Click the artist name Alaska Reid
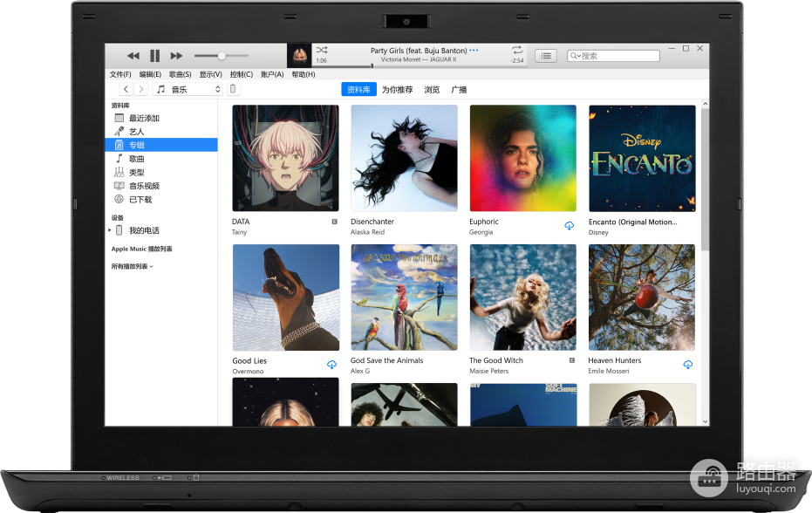Viewport: 812px width, 513px height. pos(367,232)
